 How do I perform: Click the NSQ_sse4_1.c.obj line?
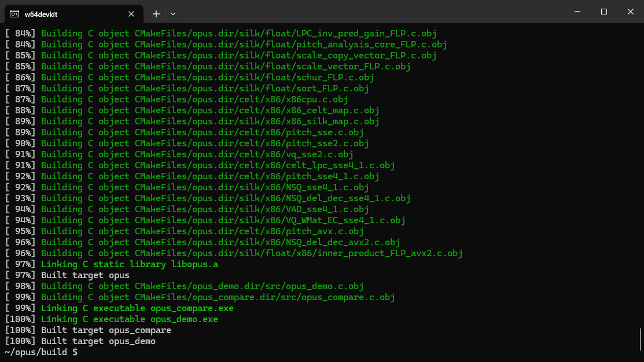click(187, 187)
